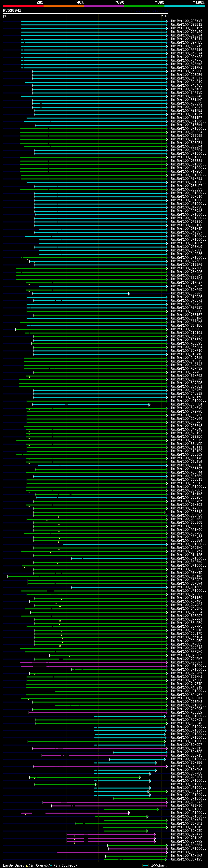Click UniRef100_A8BN33 hit label
208x868 pixels.
[x=187, y=852]
